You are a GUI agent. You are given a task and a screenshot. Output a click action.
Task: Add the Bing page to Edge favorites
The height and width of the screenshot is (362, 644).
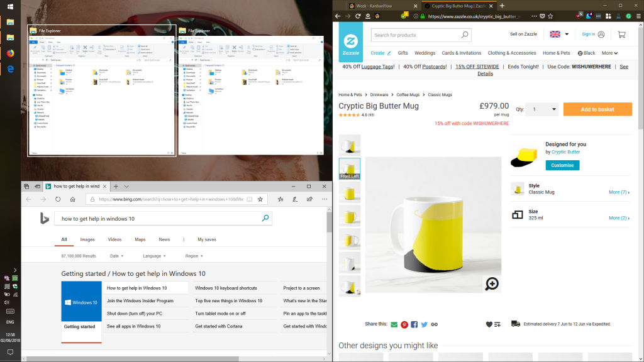[260, 199]
